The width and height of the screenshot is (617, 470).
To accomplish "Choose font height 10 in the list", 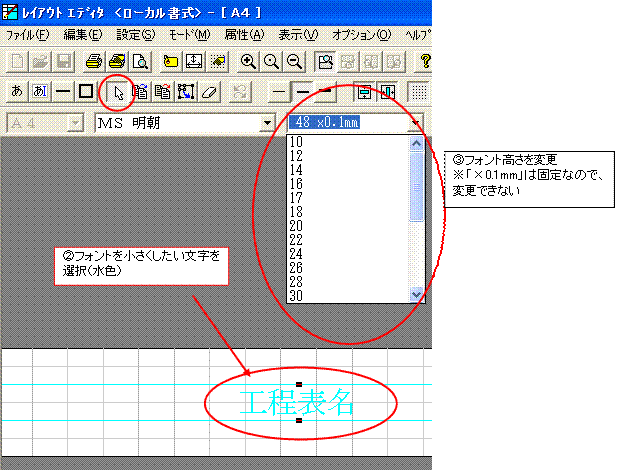I will pos(348,142).
